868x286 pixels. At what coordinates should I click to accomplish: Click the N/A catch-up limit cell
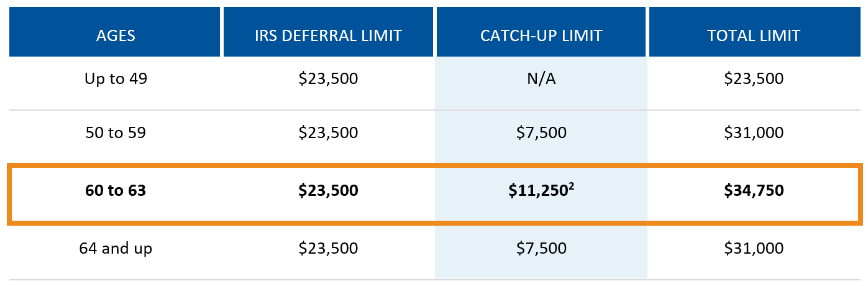pyautogui.click(x=541, y=79)
